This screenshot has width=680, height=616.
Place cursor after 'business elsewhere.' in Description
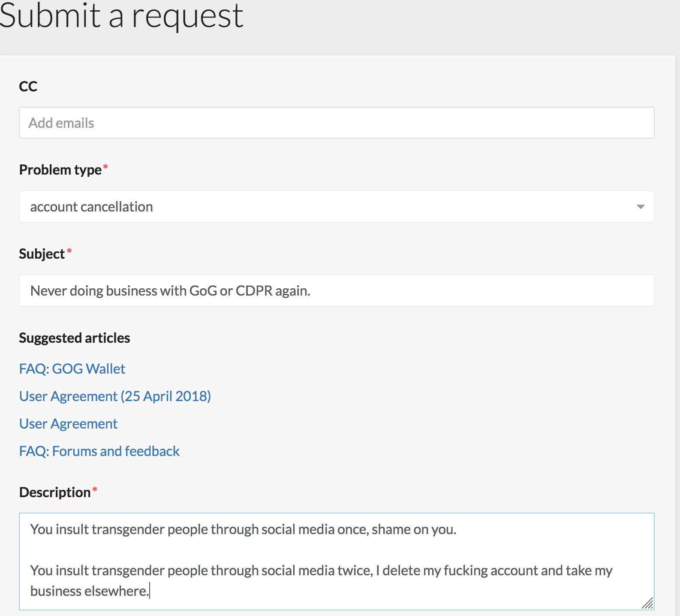pos(149,592)
